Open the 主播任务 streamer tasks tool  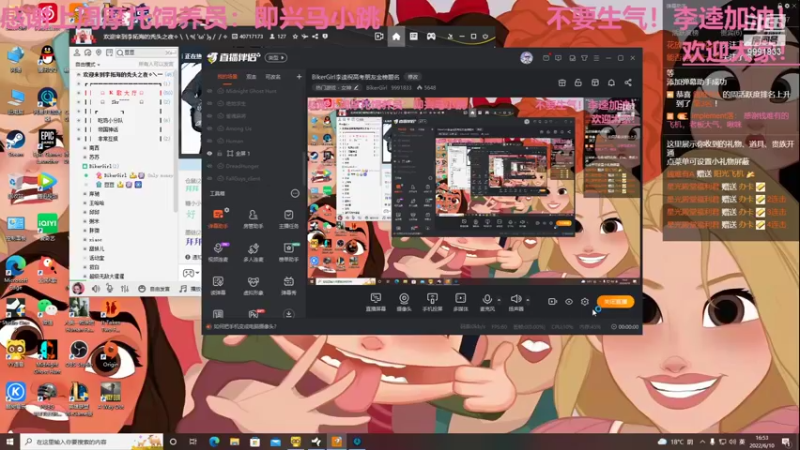coord(288,218)
